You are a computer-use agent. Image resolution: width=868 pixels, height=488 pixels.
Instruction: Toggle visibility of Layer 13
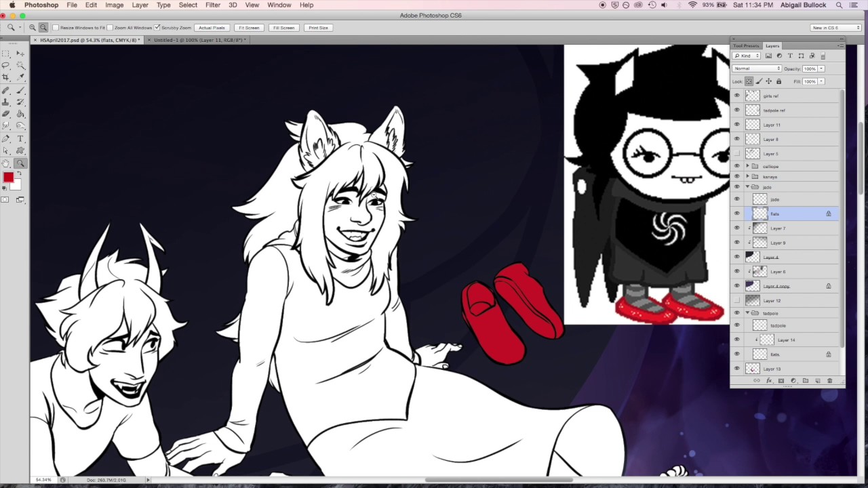click(x=737, y=369)
